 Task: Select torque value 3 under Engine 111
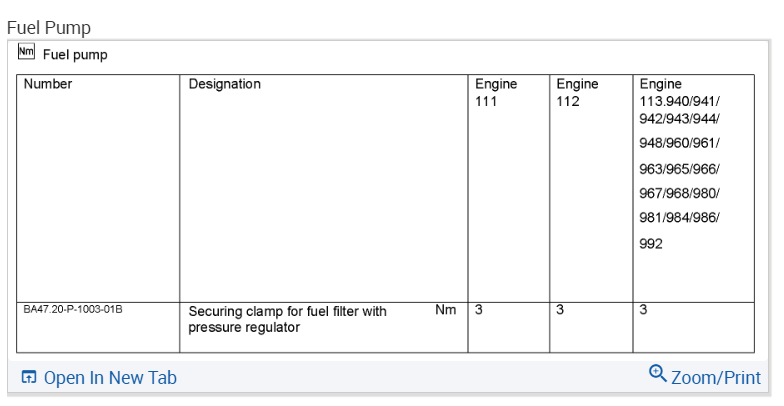(x=479, y=310)
